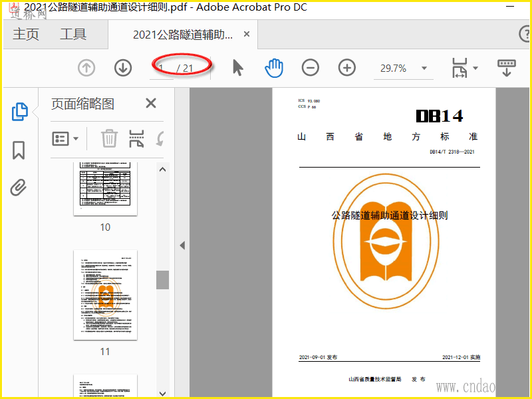Go to next page with down arrow
Image resolution: width=532 pixels, height=399 pixels.
coord(123,68)
